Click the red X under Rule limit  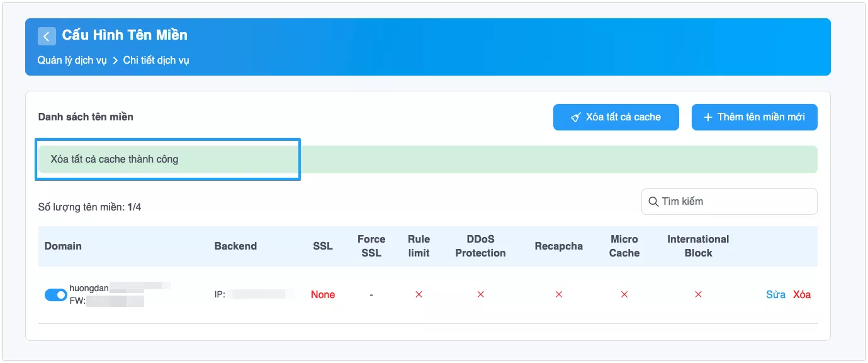click(419, 294)
